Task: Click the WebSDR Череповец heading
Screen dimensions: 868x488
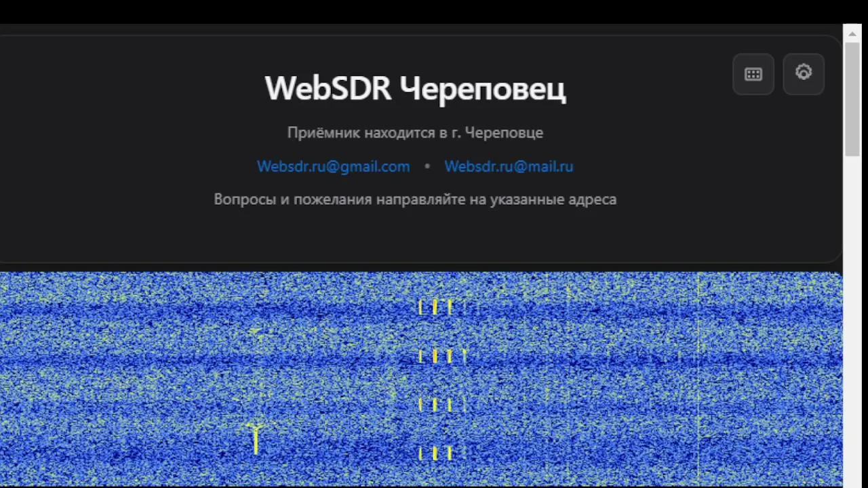Action: tap(415, 89)
